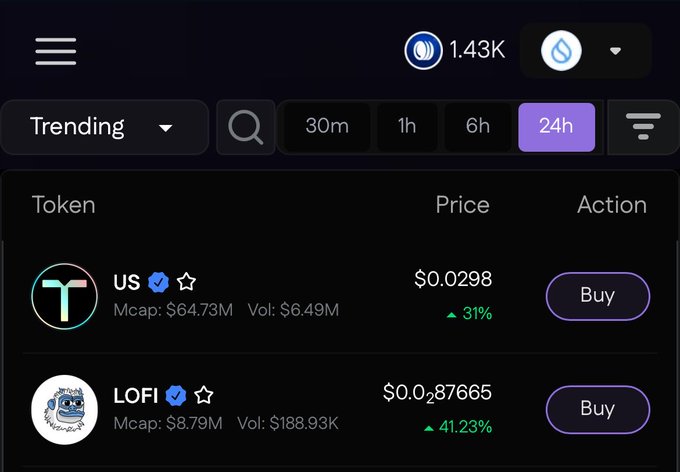Favorite the US token with the star
This screenshot has width=680, height=472.
pos(186,282)
